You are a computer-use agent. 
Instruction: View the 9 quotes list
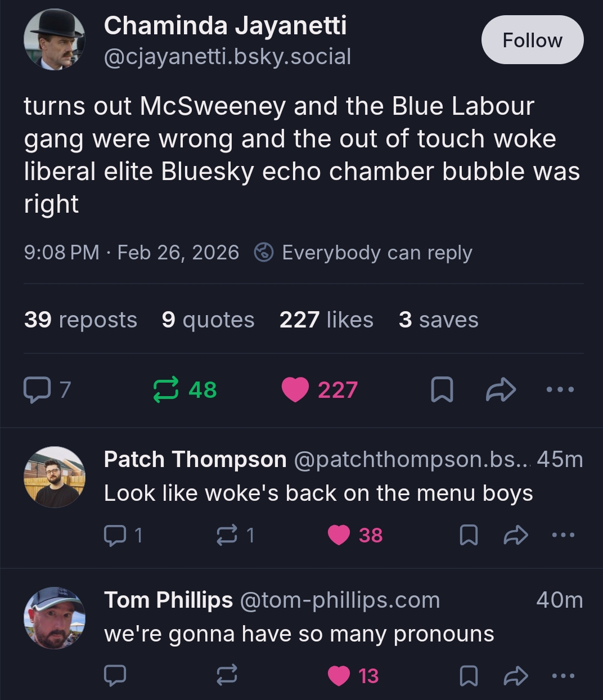[208, 320]
